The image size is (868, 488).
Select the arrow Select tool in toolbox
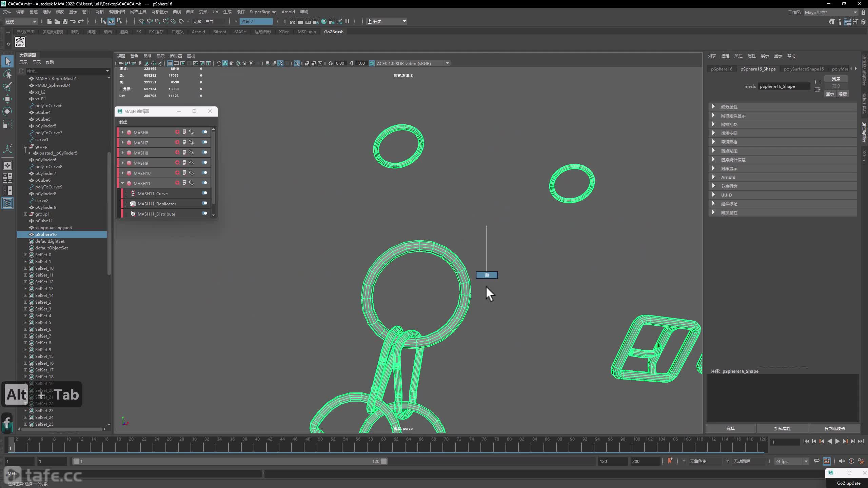pyautogui.click(x=7, y=61)
